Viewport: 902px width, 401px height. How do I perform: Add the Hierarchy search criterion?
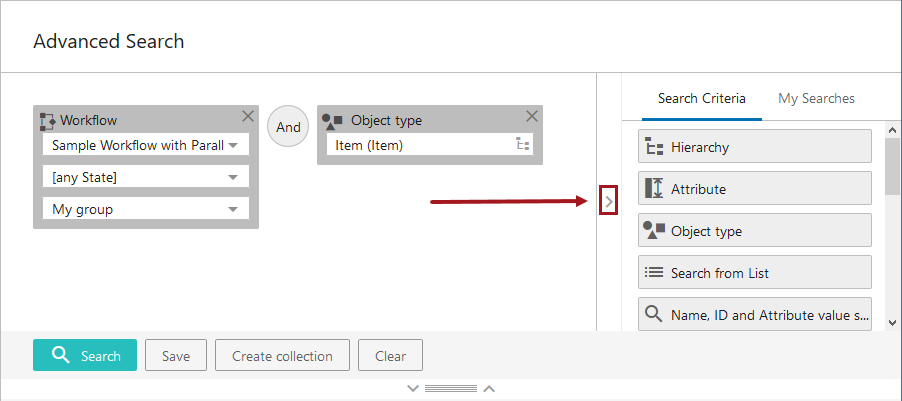click(755, 147)
